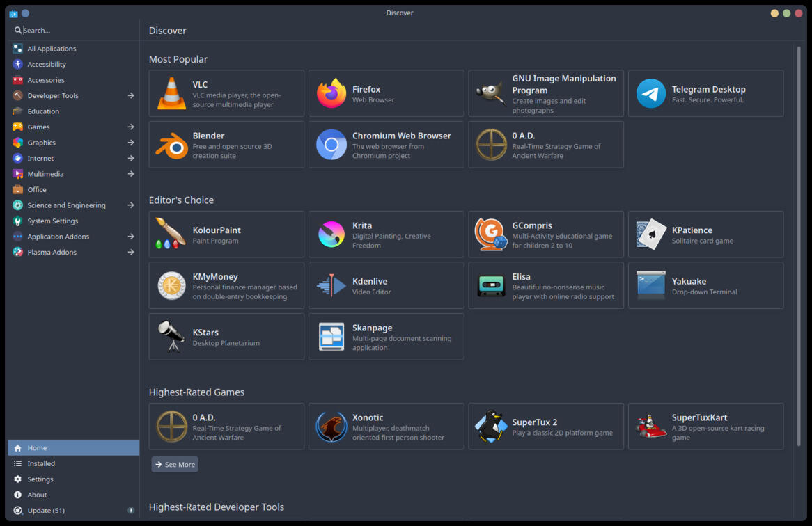812x526 pixels.
Task: Open the VLC cone icon
Action: 171,94
